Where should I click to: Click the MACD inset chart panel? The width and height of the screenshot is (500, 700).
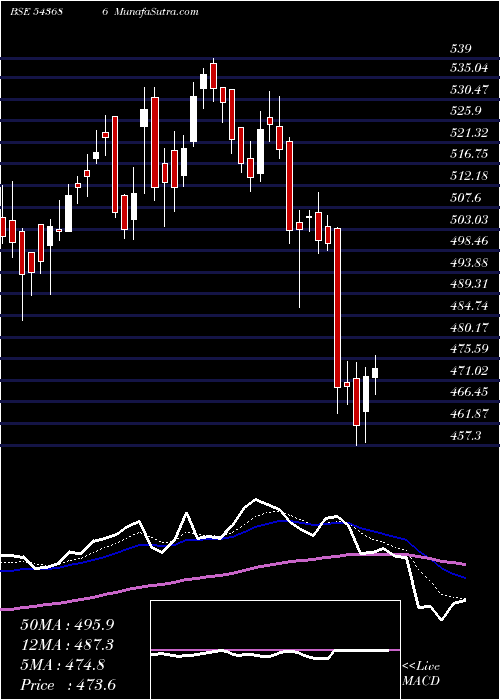tap(275, 650)
